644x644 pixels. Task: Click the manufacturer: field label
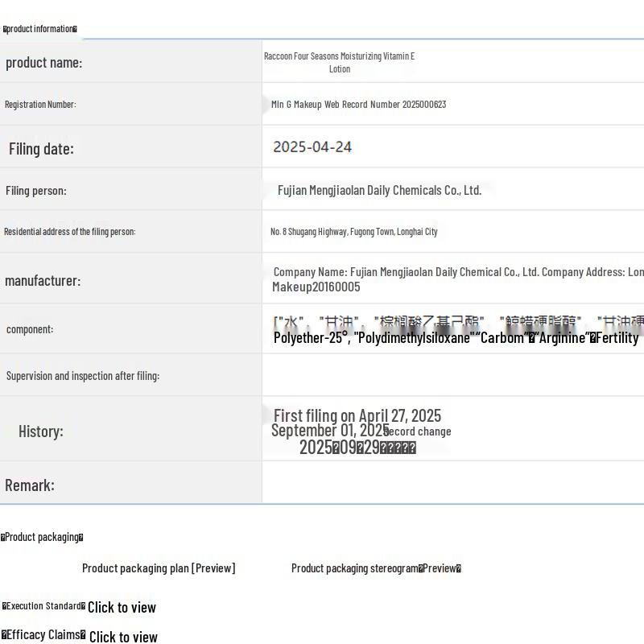pos(43,281)
